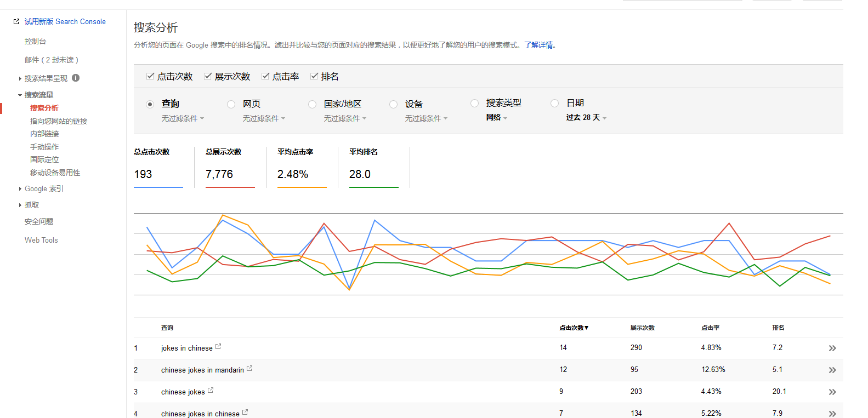Click the 12.63% click-through rate cell

(713, 370)
